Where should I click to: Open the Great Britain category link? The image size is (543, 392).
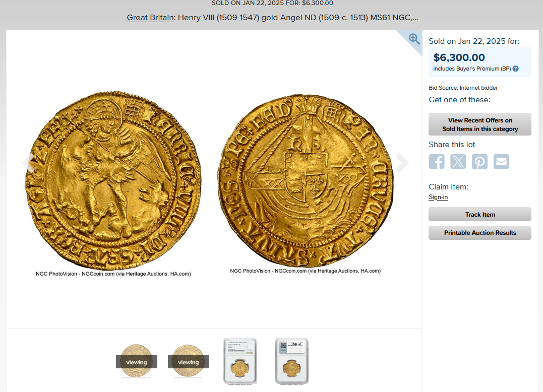pos(150,17)
